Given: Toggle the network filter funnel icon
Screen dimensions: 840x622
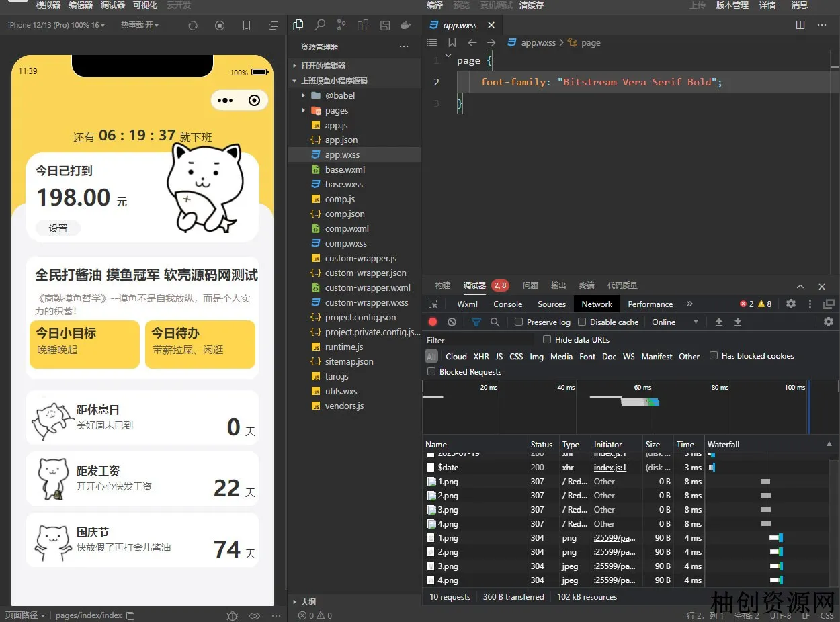Looking at the screenshot, I should [x=476, y=322].
